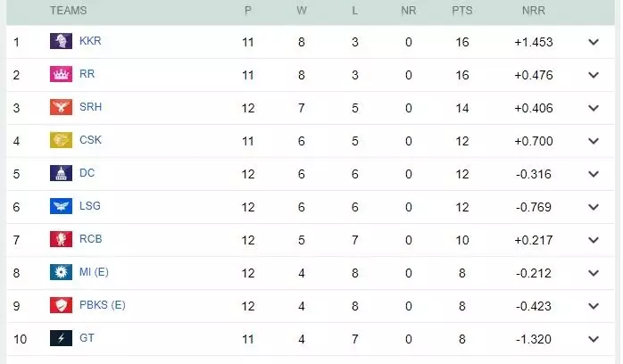623x364 pixels.
Task: Open the PBKS (E) team link
Action: click(x=102, y=305)
